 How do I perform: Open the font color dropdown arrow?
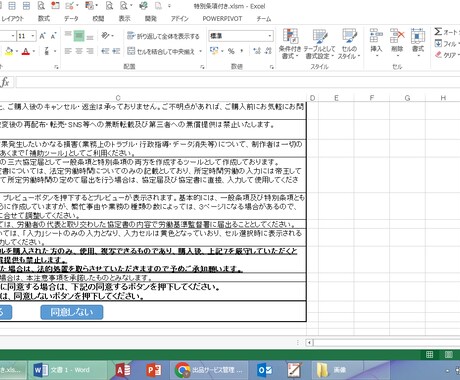[x=34, y=51]
